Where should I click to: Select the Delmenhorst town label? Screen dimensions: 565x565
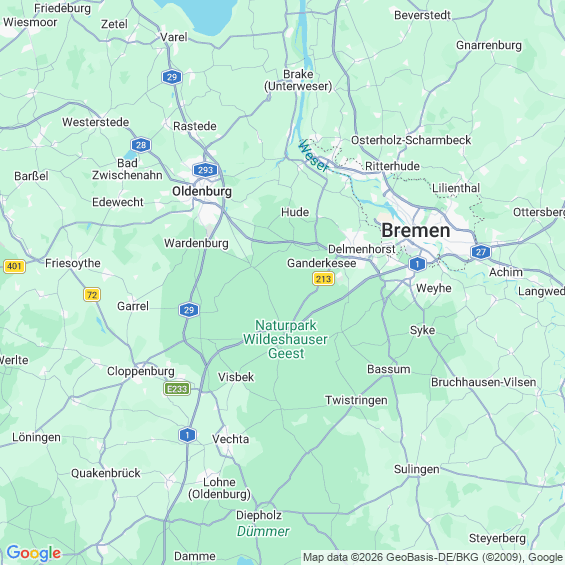(x=361, y=249)
